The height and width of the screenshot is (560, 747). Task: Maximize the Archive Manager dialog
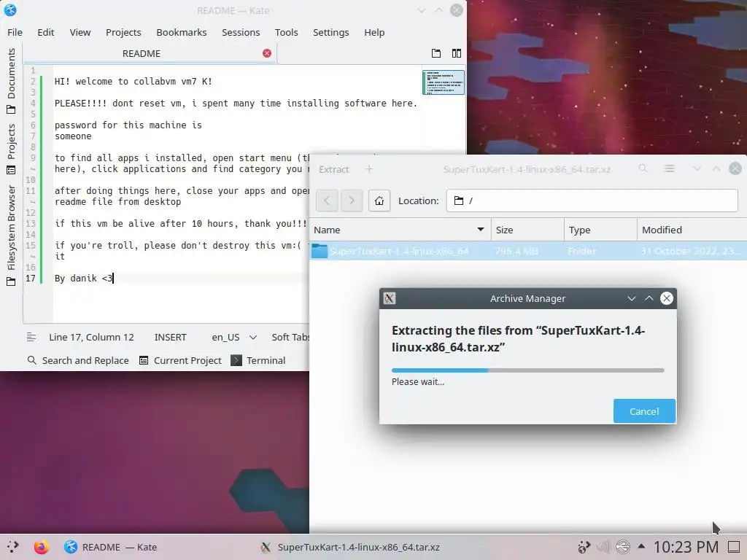pyautogui.click(x=649, y=298)
